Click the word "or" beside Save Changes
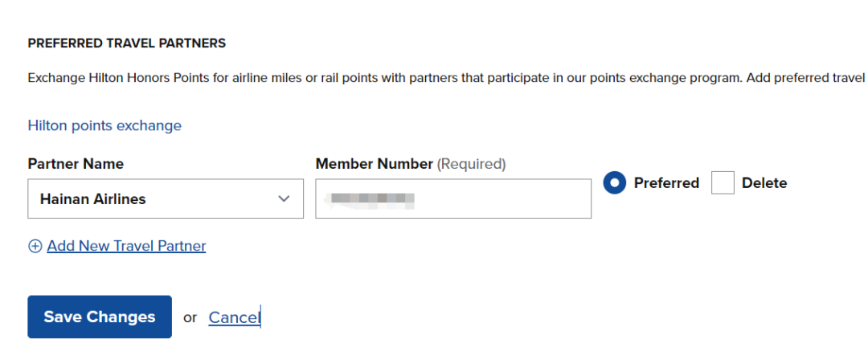 (x=190, y=317)
